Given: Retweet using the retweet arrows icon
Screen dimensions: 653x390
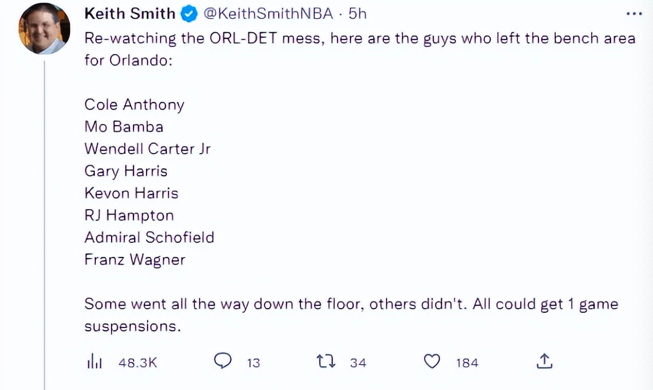Looking at the screenshot, I should tap(326, 361).
